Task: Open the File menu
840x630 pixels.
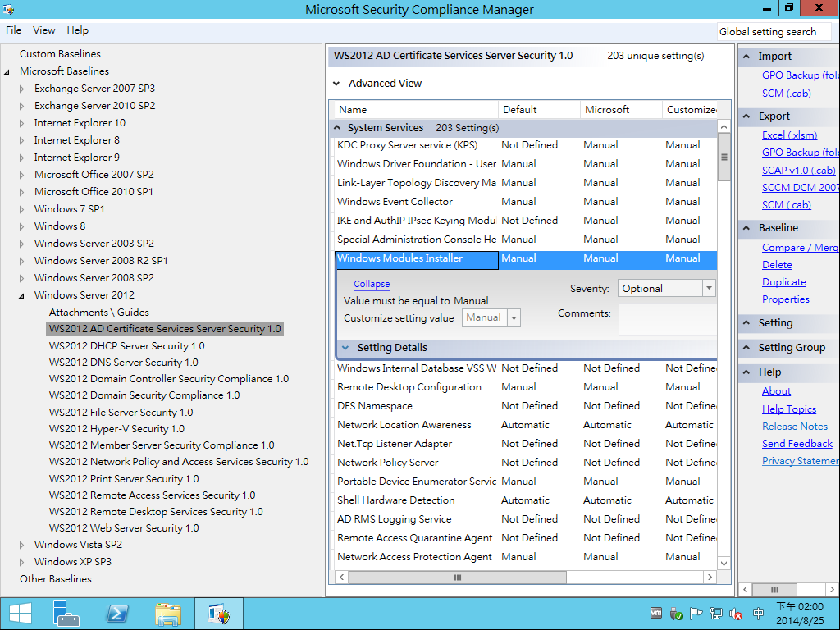Action: [13, 30]
